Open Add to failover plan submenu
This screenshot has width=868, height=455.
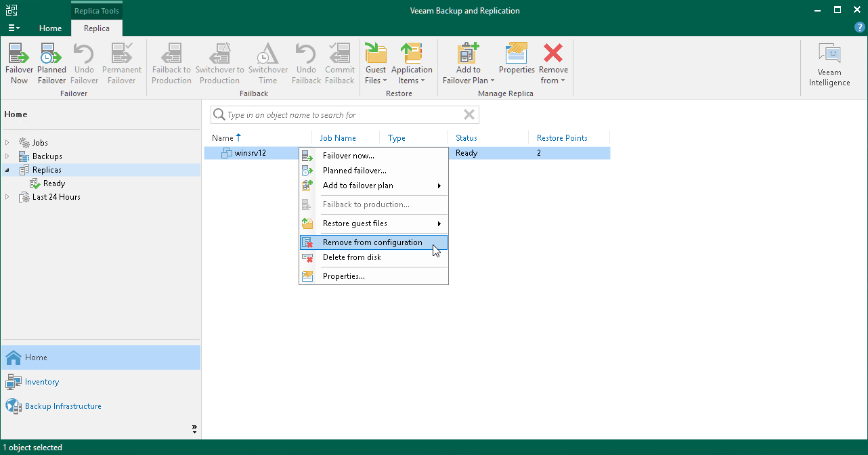(x=374, y=186)
